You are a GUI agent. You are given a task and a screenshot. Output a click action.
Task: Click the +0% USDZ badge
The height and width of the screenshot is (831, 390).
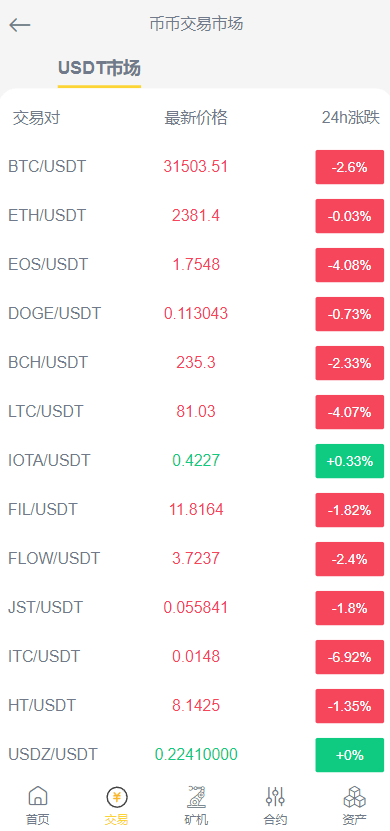350,755
